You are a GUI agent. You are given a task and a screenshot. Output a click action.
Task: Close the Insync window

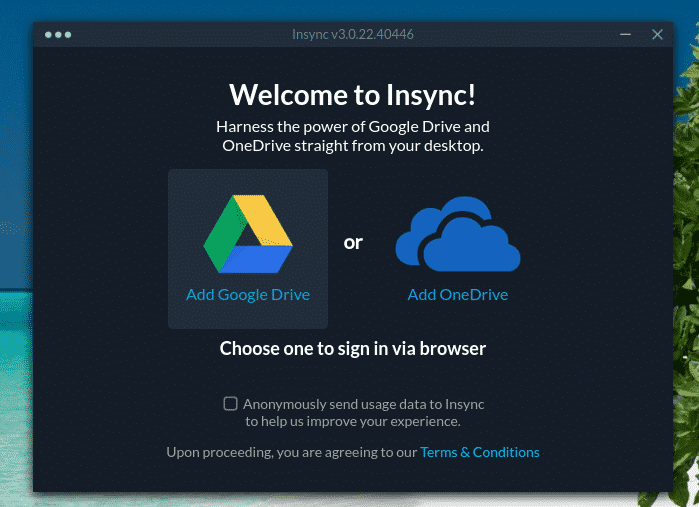(657, 34)
